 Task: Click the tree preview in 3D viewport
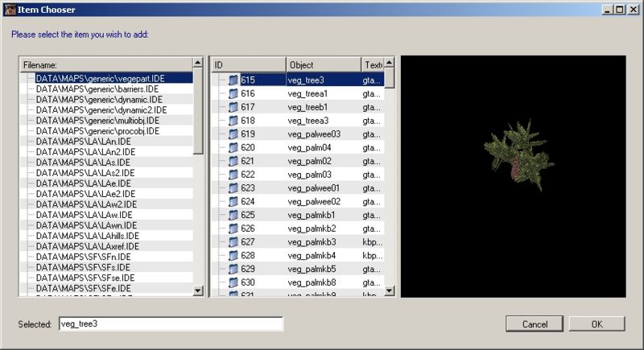517,153
